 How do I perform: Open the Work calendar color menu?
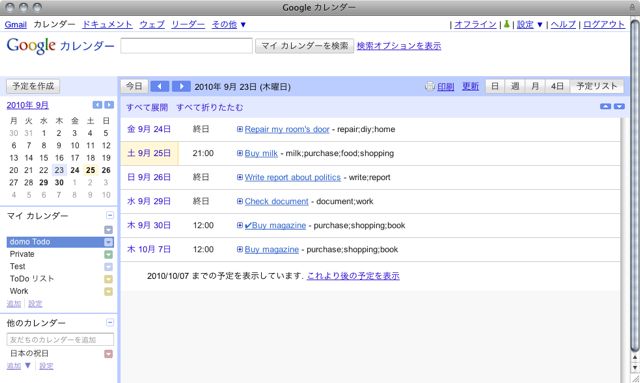108,292
